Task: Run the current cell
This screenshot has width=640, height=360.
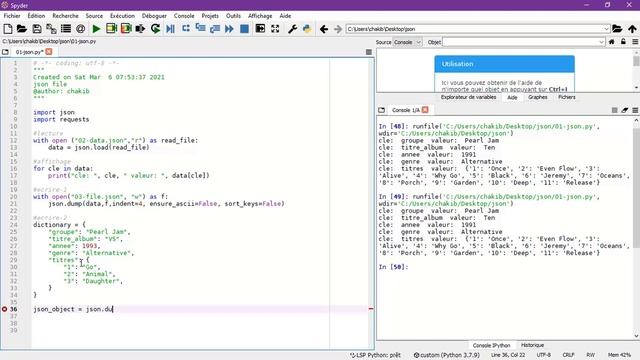Action: tap(111, 29)
